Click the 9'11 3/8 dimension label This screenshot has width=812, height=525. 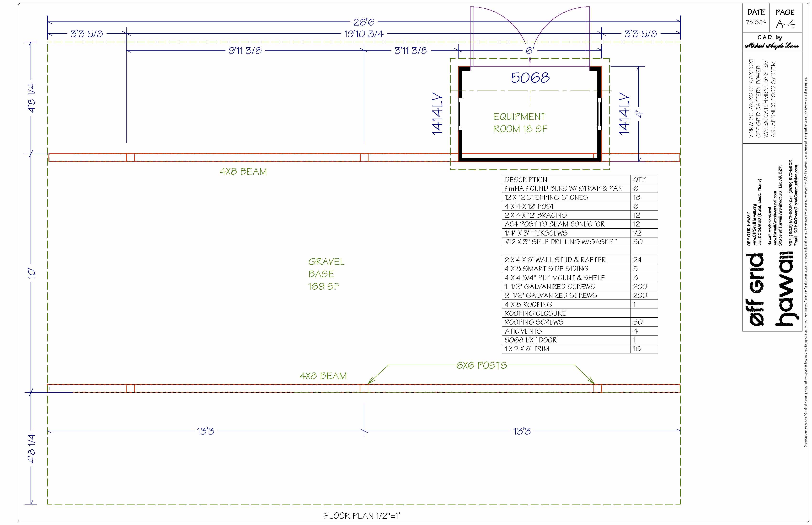pyautogui.click(x=245, y=51)
